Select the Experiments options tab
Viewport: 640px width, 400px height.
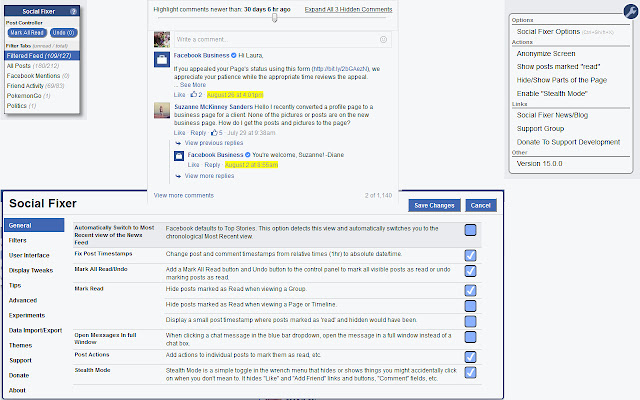point(27,316)
